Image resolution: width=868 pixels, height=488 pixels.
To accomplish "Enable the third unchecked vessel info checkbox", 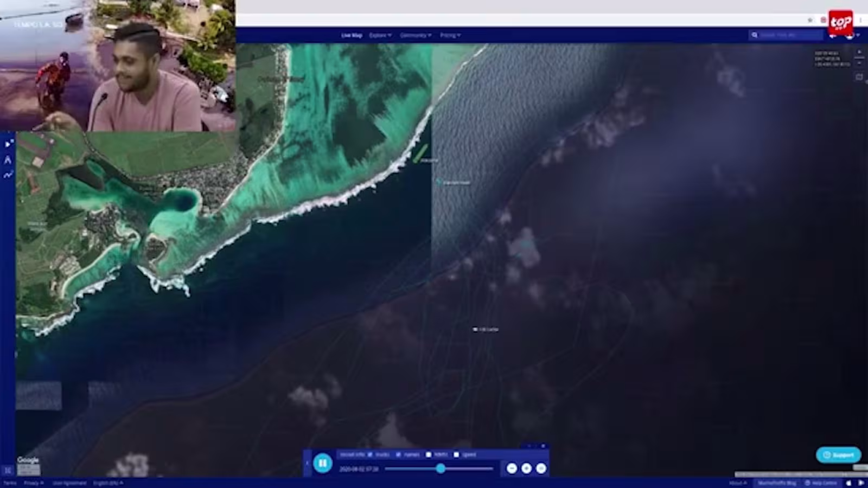I will pyautogui.click(x=429, y=454).
